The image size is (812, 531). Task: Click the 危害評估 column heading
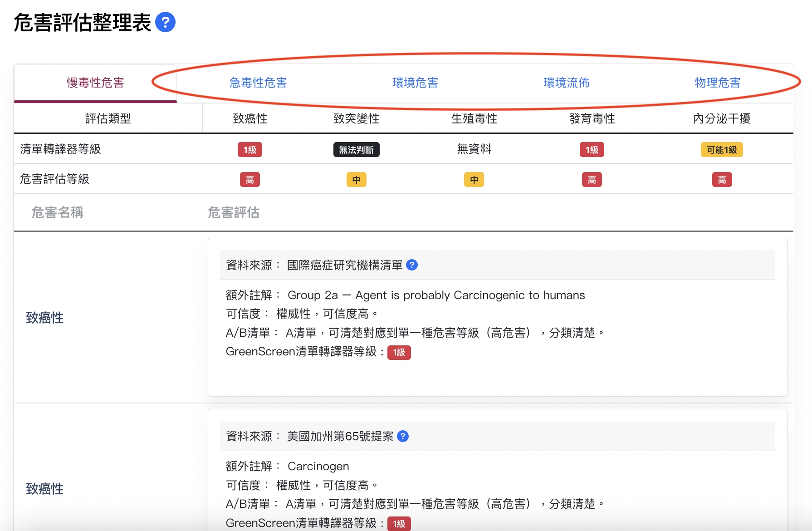tap(234, 212)
